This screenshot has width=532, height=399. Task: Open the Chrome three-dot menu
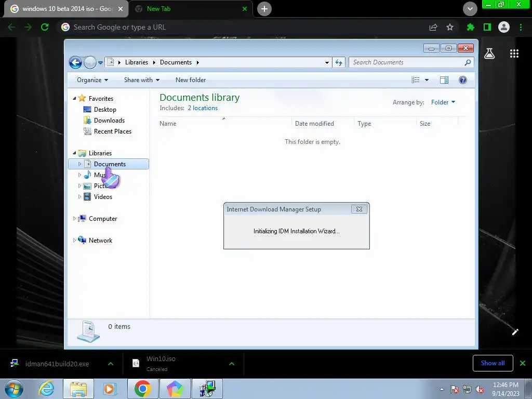click(521, 27)
